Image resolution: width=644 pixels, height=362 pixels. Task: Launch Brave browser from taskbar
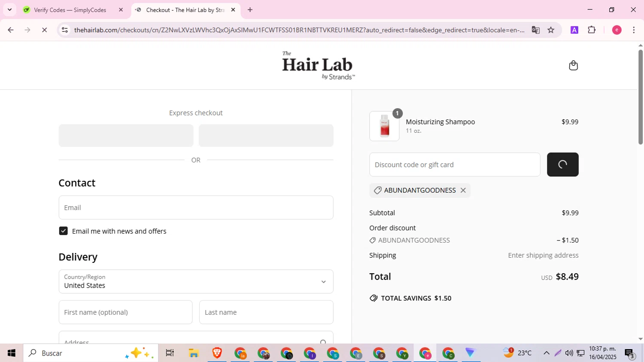[x=217, y=353]
